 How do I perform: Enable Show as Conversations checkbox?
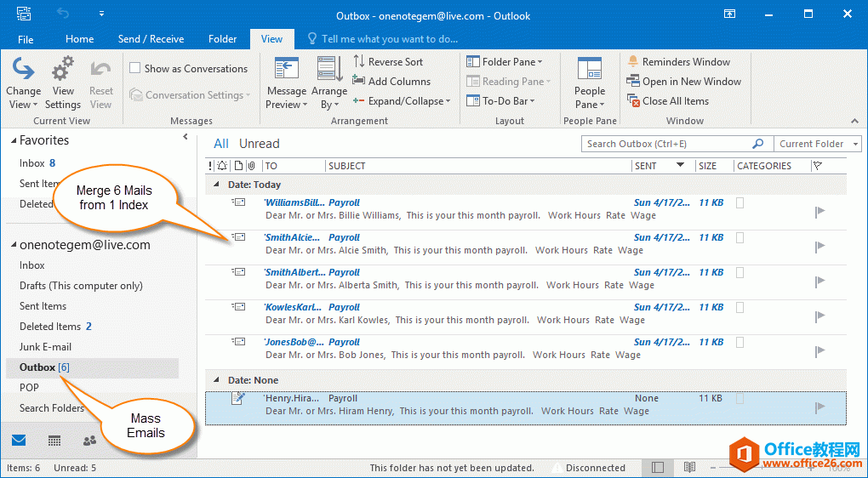point(134,68)
